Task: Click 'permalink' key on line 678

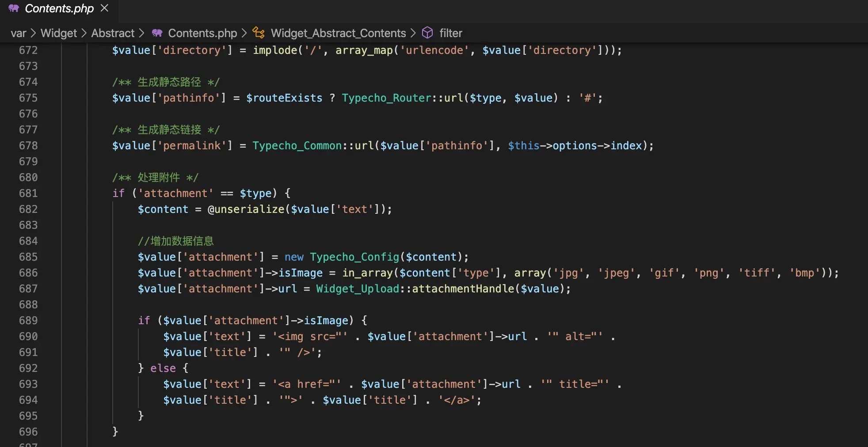Action: coord(192,146)
